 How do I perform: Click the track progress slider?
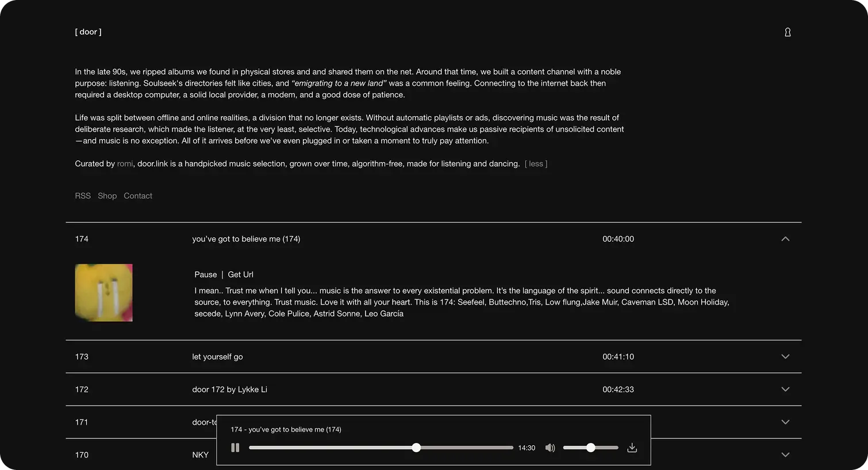click(381, 448)
